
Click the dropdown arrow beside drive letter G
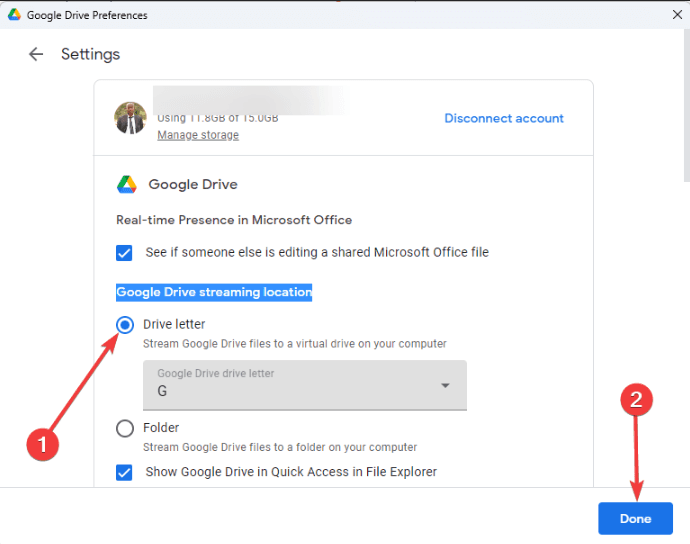pos(445,385)
